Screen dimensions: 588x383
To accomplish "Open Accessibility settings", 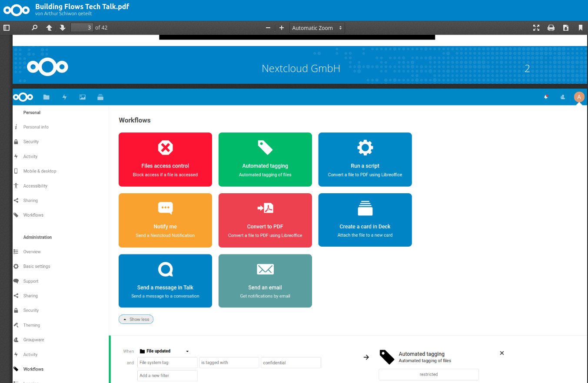I will click(x=36, y=186).
